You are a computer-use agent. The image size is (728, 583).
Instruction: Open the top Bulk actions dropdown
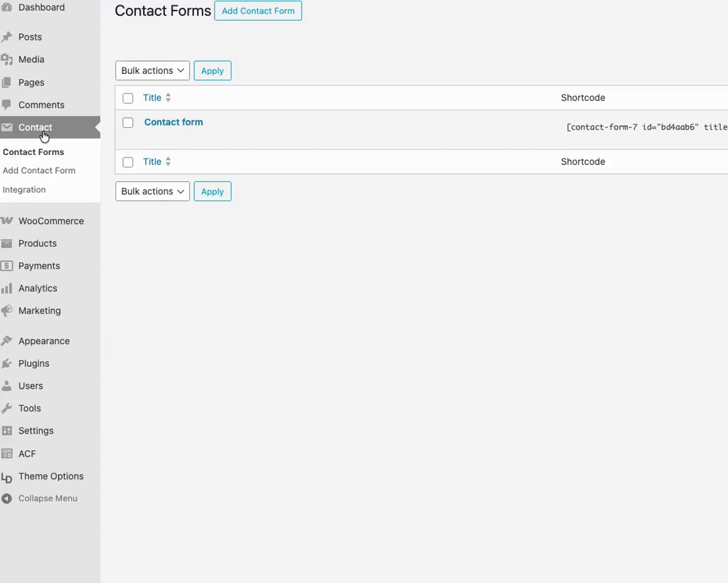pyautogui.click(x=152, y=71)
